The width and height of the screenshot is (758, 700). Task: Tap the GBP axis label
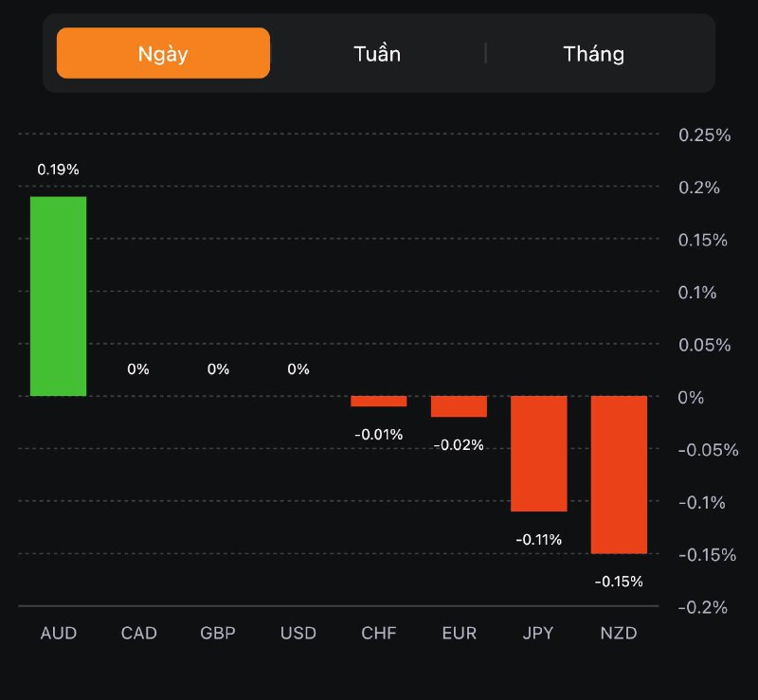[218, 633]
